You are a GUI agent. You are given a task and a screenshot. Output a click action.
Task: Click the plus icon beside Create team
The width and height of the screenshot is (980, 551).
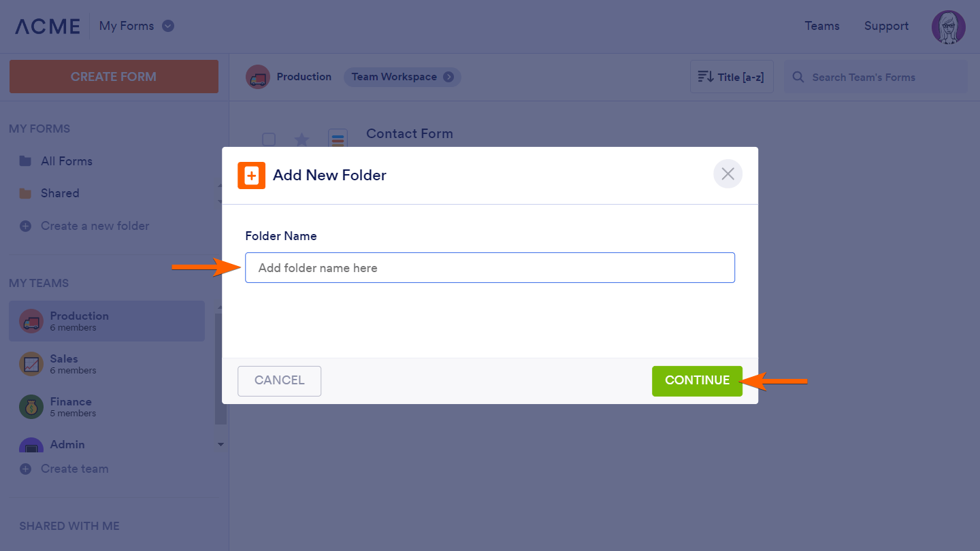pyautogui.click(x=25, y=469)
